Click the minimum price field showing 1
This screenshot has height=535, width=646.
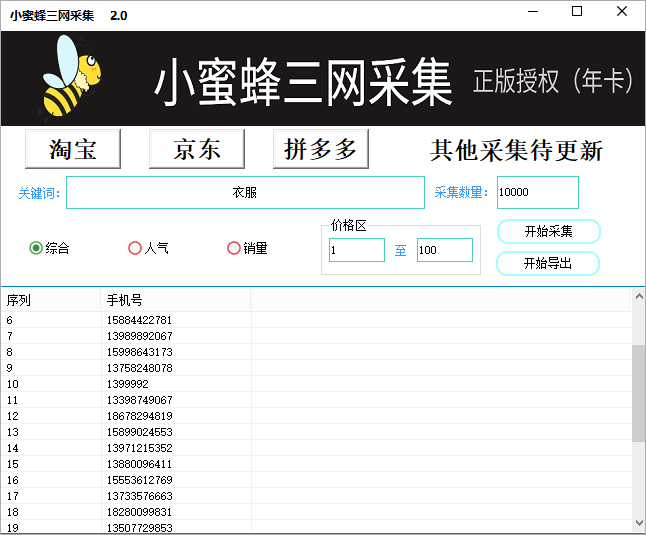coord(357,250)
